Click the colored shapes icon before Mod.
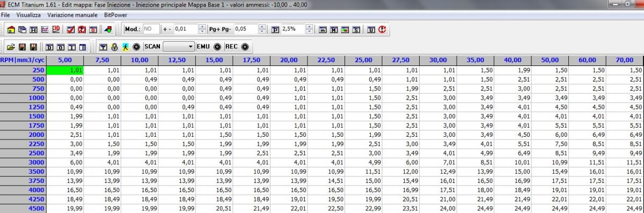 point(108,30)
